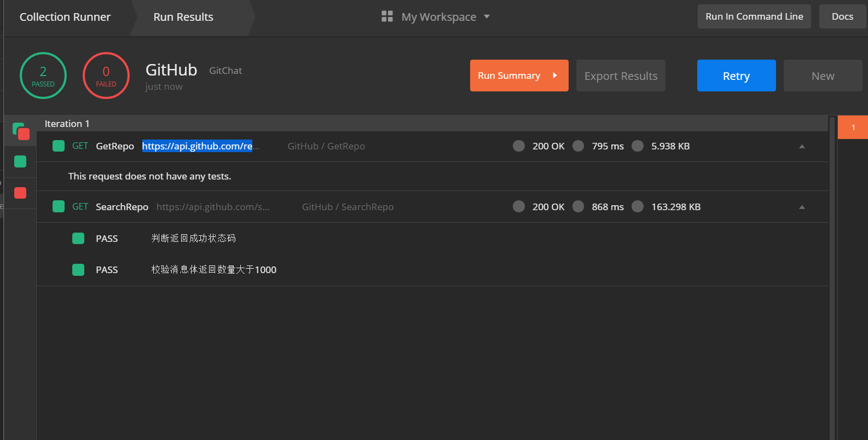Click the 163.298 KB response size

click(x=676, y=207)
